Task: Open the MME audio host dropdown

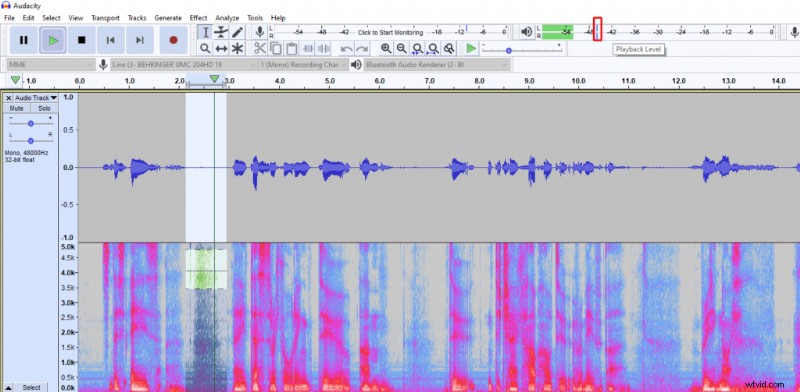Action: pos(51,65)
